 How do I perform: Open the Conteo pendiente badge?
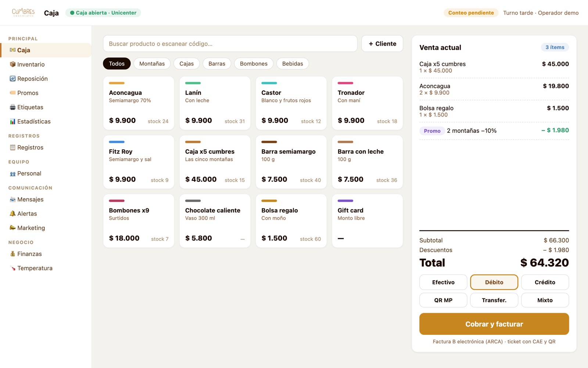471,13
